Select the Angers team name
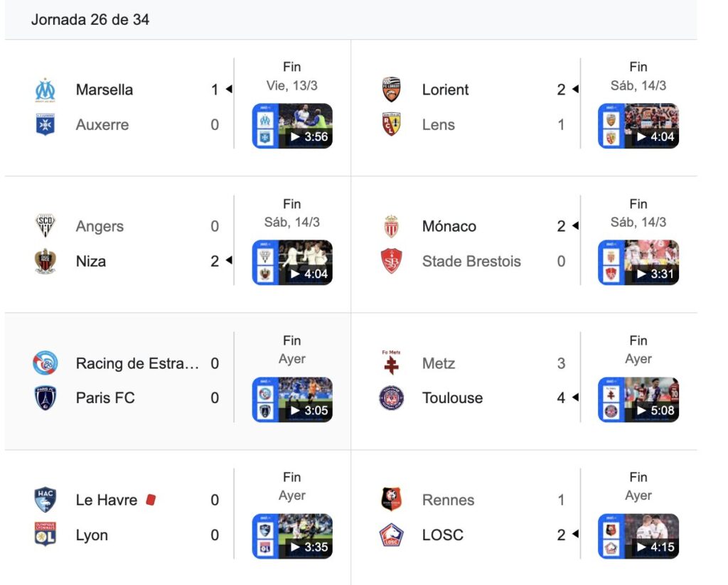The height and width of the screenshot is (585, 728). pyautogui.click(x=100, y=227)
